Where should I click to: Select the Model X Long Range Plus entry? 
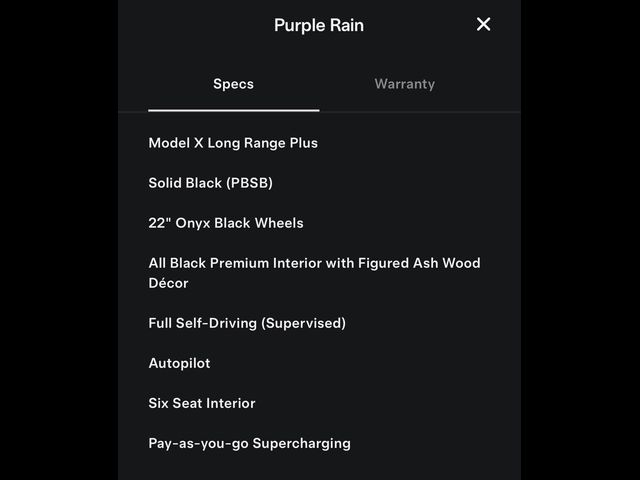[x=233, y=143]
